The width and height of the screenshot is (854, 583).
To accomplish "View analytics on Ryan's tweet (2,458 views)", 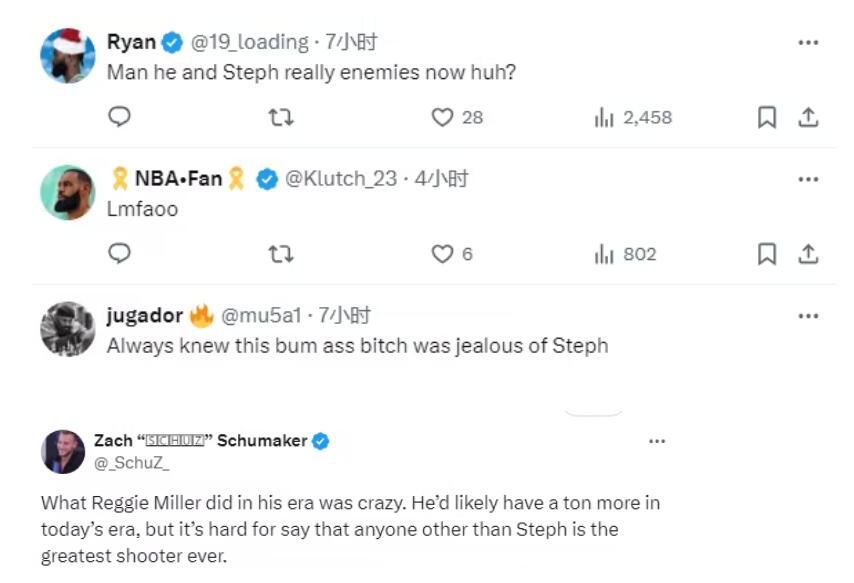I will [604, 117].
